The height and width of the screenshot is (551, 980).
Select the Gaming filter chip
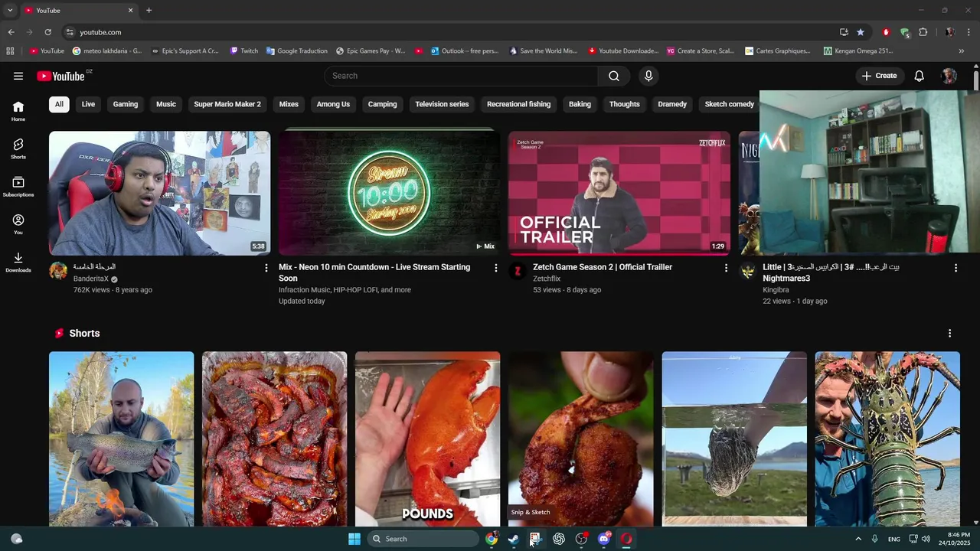(126, 104)
